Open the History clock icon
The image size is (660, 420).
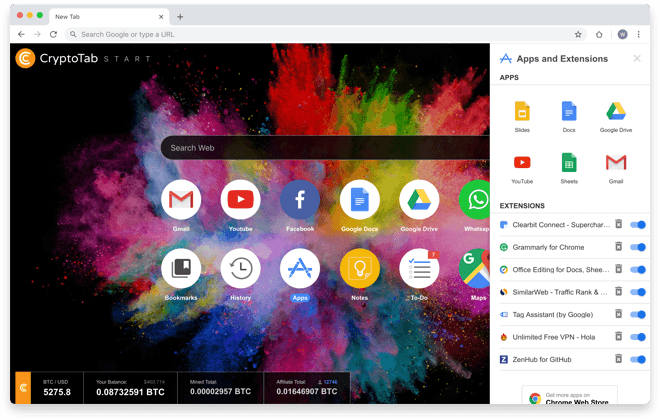pos(240,268)
